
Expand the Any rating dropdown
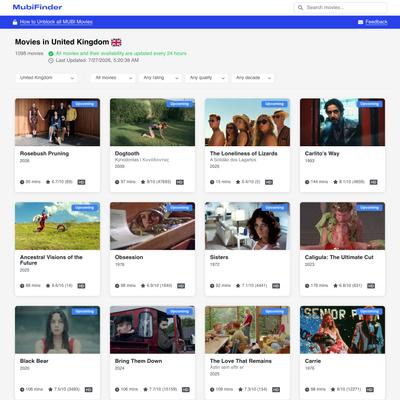(161, 78)
